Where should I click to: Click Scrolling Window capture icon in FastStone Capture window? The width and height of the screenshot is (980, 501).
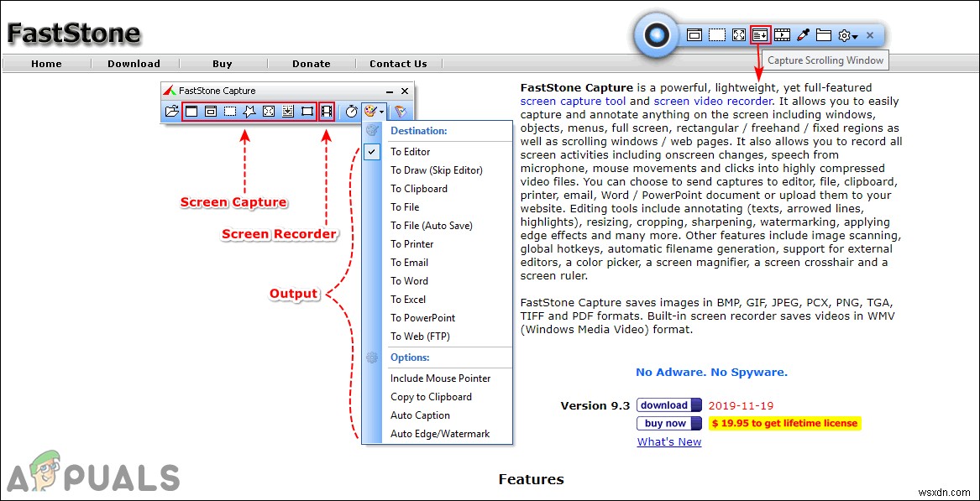coord(287,112)
